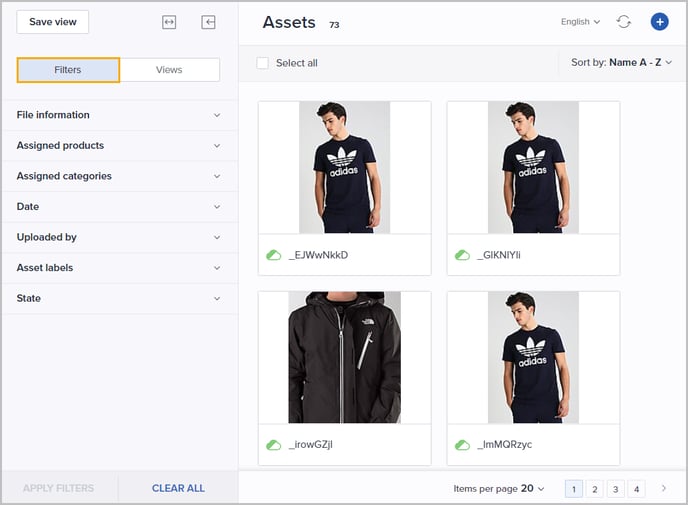Open the _EJWwNkkD adidas shirt thumbnail
Image resolution: width=688 pixels, height=505 pixels.
[x=344, y=167]
